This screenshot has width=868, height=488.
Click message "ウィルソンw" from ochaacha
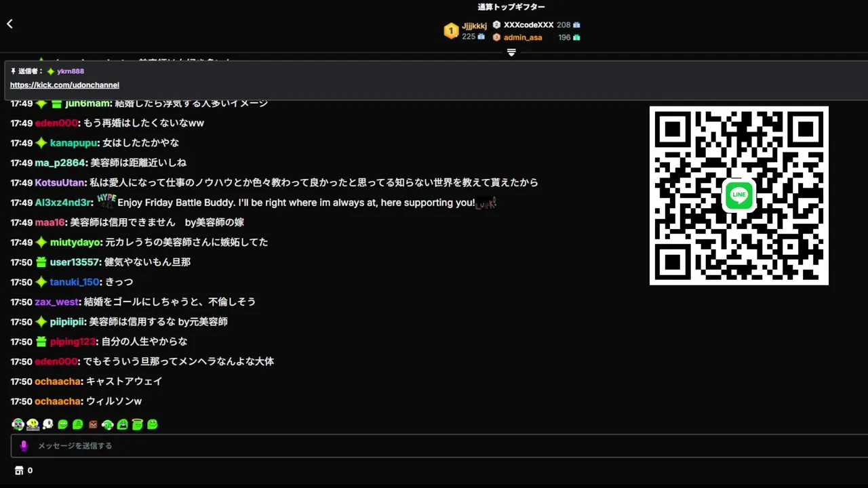pyautogui.click(x=114, y=401)
